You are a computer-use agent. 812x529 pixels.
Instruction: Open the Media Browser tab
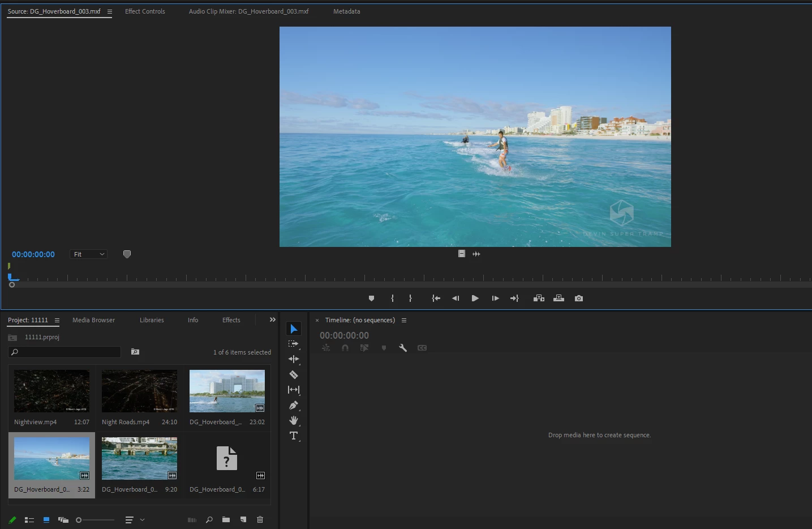pyautogui.click(x=93, y=320)
